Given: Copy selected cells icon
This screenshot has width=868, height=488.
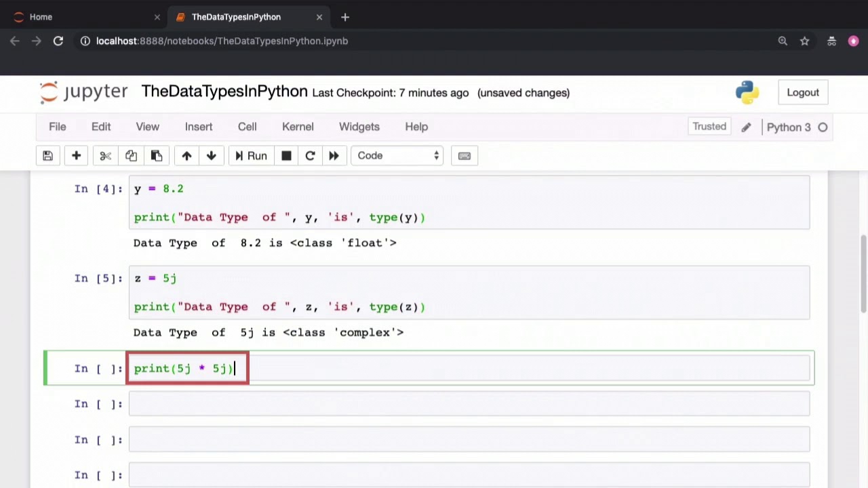Looking at the screenshot, I should [131, 156].
